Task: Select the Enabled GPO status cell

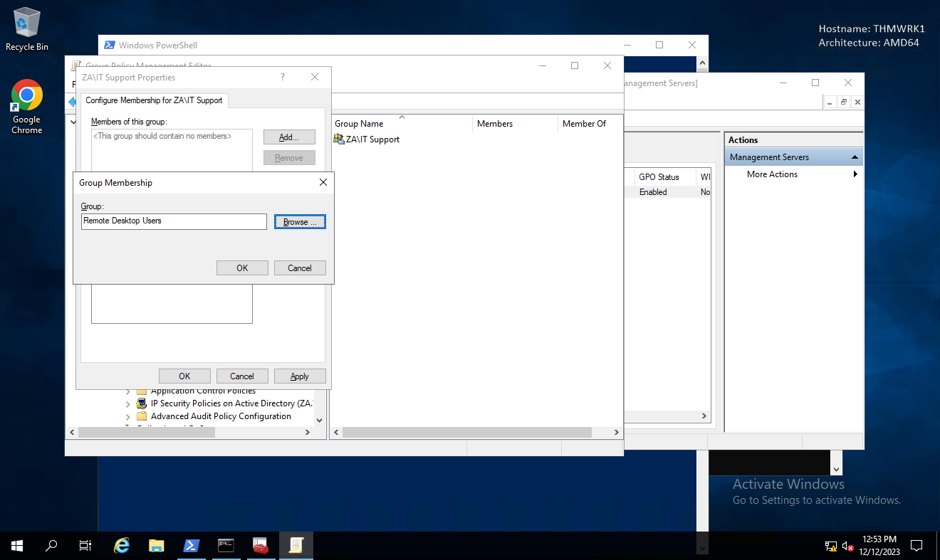Action: (653, 192)
